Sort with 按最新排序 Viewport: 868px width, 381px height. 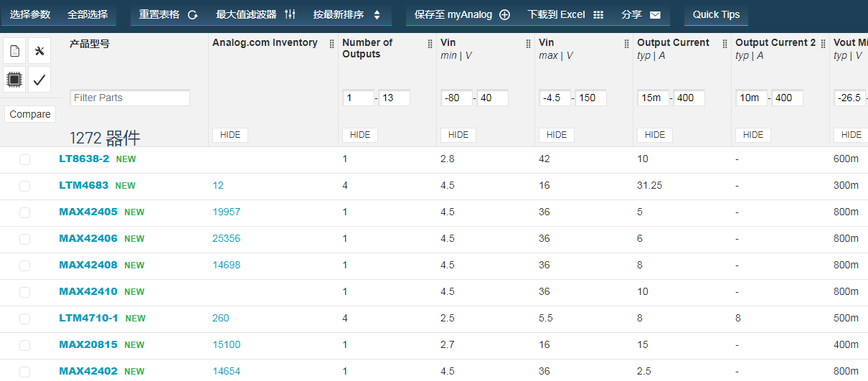point(347,14)
